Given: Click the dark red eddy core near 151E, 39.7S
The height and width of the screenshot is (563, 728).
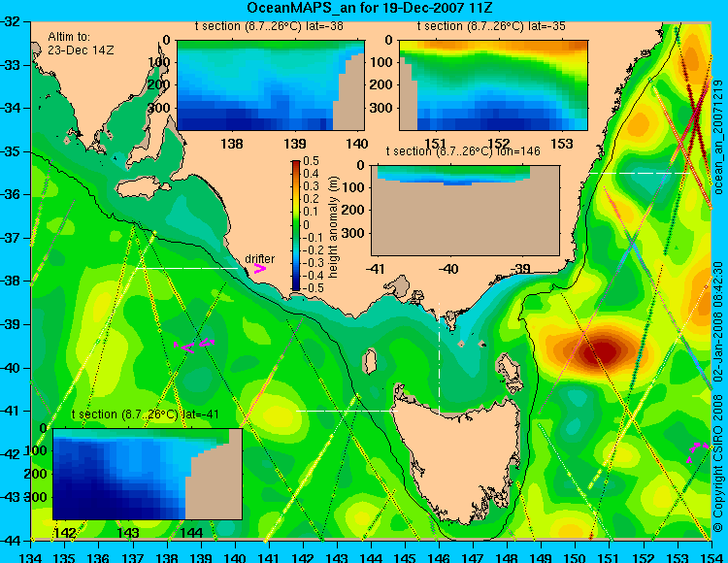Looking at the screenshot, I should pyautogui.click(x=602, y=351).
